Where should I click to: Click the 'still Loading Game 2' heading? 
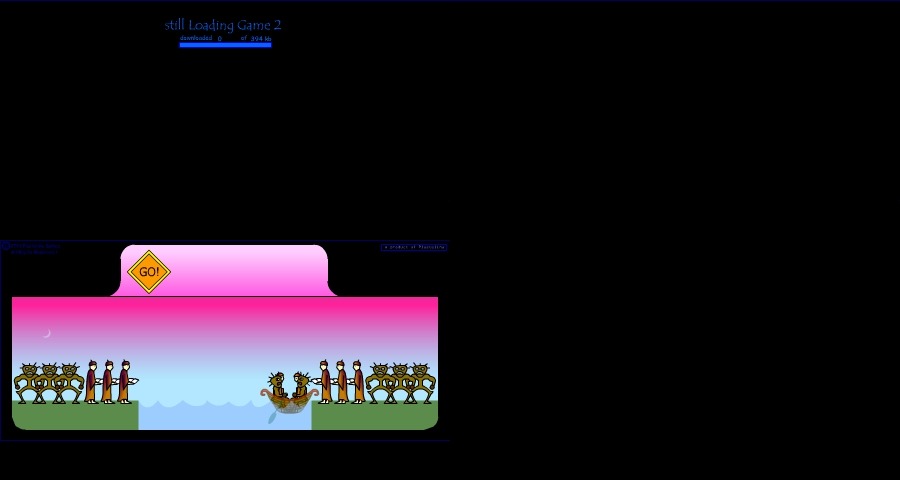(223, 25)
